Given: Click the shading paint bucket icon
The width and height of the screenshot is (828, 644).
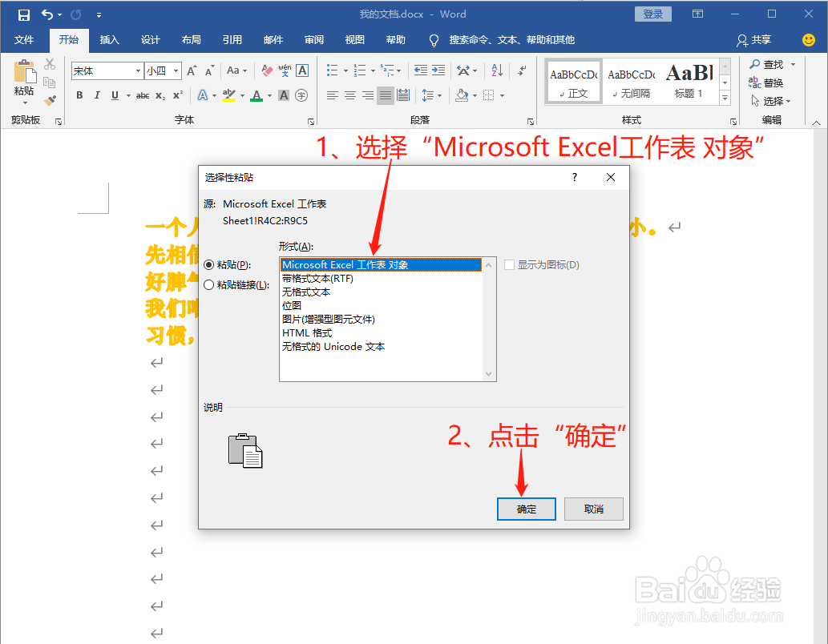Looking at the screenshot, I should coord(462,95).
